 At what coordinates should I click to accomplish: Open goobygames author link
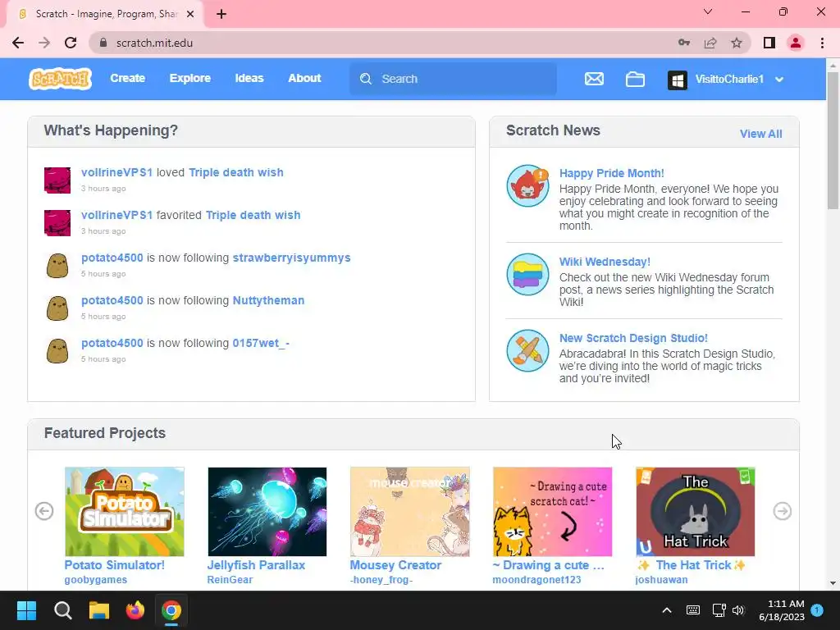(x=96, y=580)
